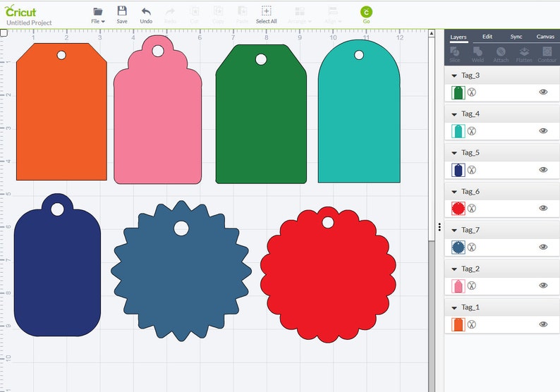Click the Paste toolbar icon

(242, 11)
